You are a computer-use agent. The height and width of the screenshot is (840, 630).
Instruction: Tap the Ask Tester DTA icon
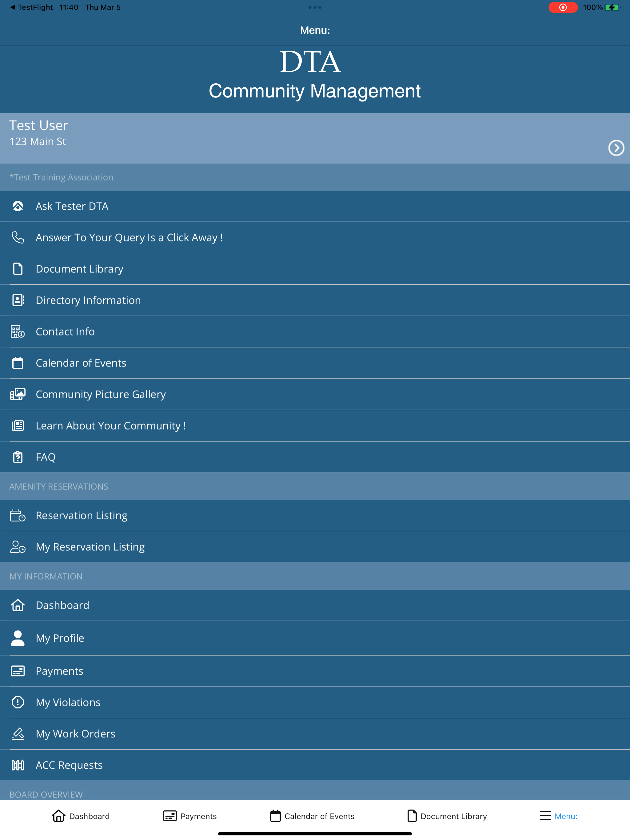18,206
